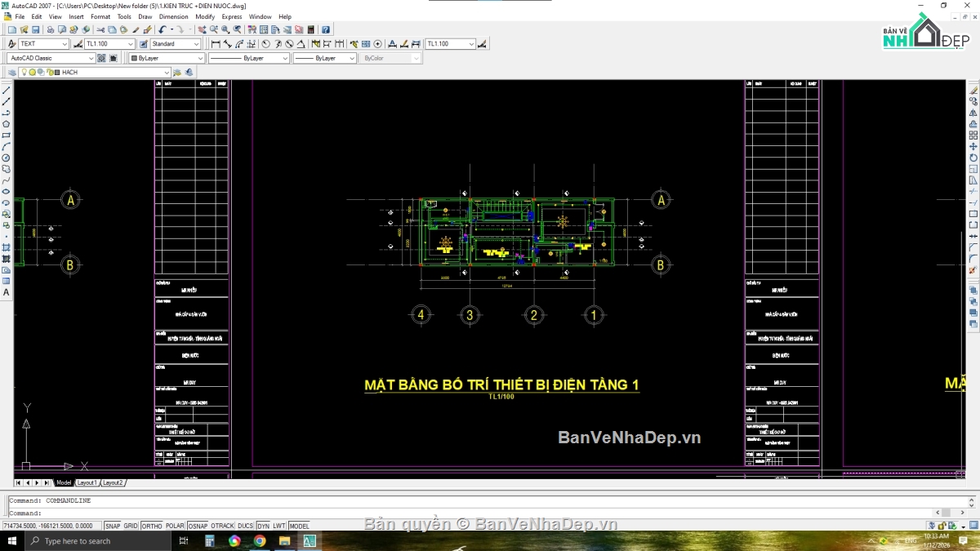This screenshot has width=980, height=551.
Task: Select the Polygon draw tool
Action: [x=7, y=124]
